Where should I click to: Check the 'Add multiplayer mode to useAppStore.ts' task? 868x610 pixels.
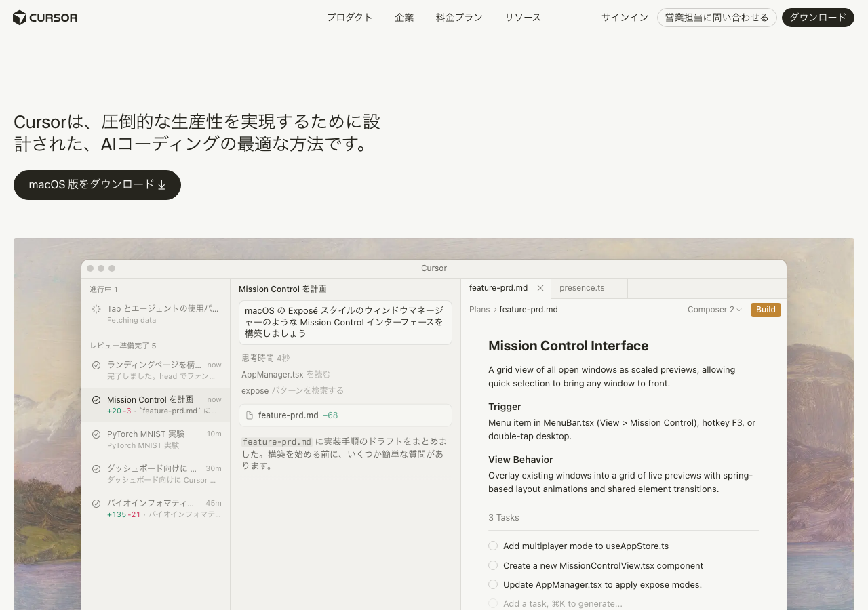click(x=493, y=546)
